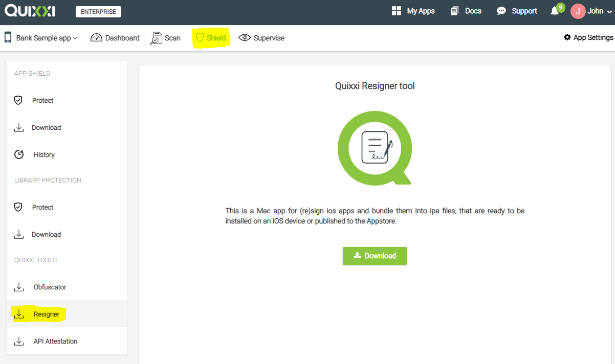Viewport: 615px width, 364px height.
Task: Click the green notification count badge
Action: coord(561,7)
